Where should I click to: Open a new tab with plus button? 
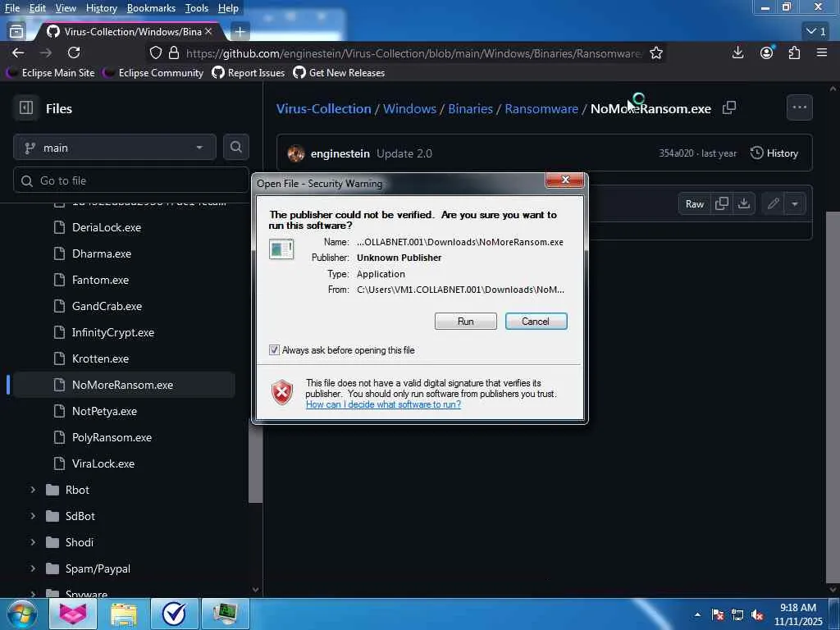coord(240,32)
